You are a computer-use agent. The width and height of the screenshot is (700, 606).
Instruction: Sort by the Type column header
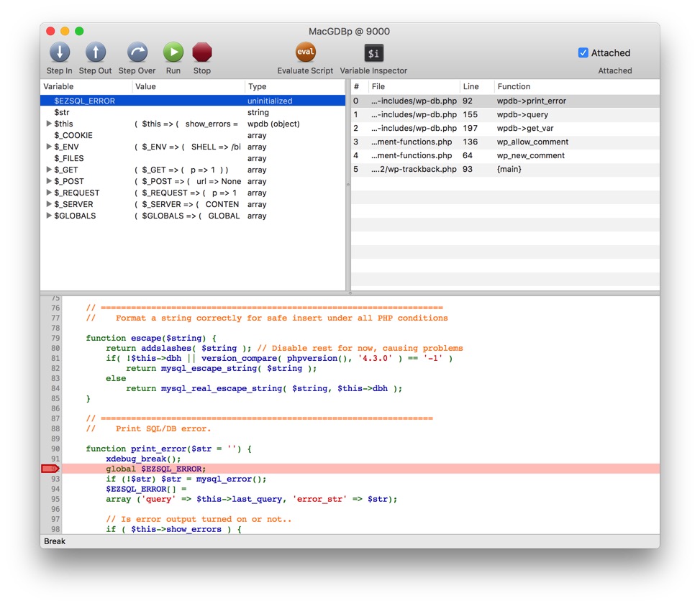(x=295, y=86)
